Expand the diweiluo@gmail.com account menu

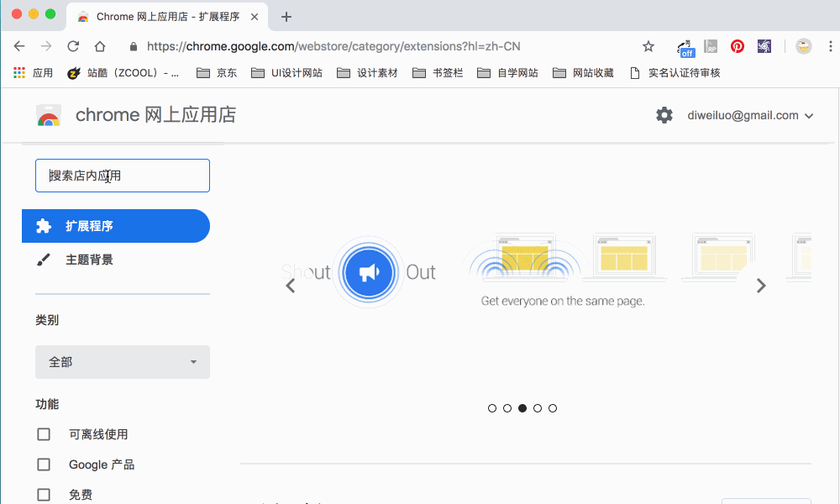coord(750,115)
